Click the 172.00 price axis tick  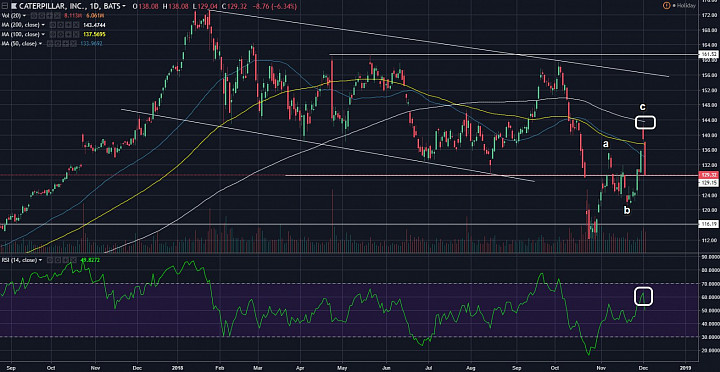click(x=709, y=16)
